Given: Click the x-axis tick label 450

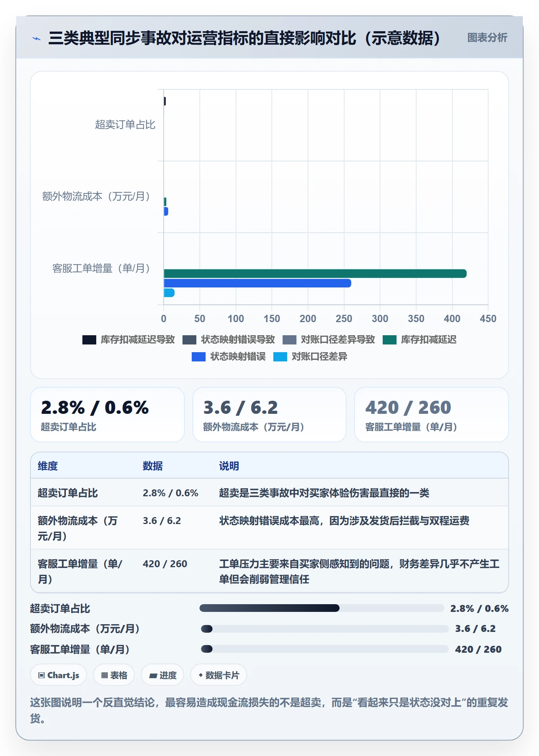Looking at the screenshot, I should coord(488,319).
